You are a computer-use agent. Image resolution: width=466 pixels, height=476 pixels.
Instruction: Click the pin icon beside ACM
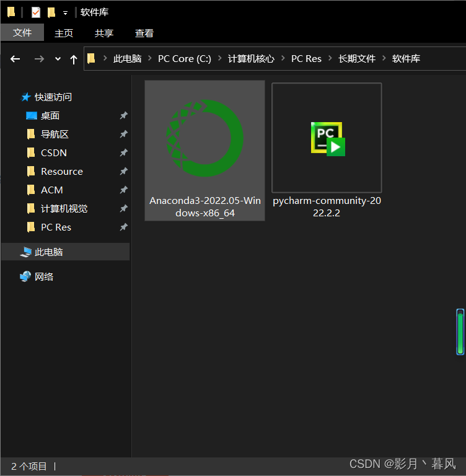(x=123, y=190)
